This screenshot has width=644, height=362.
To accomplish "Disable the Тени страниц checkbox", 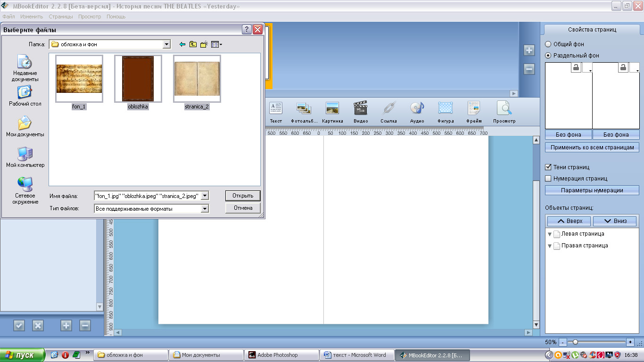I will pyautogui.click(x=548, y=167).
